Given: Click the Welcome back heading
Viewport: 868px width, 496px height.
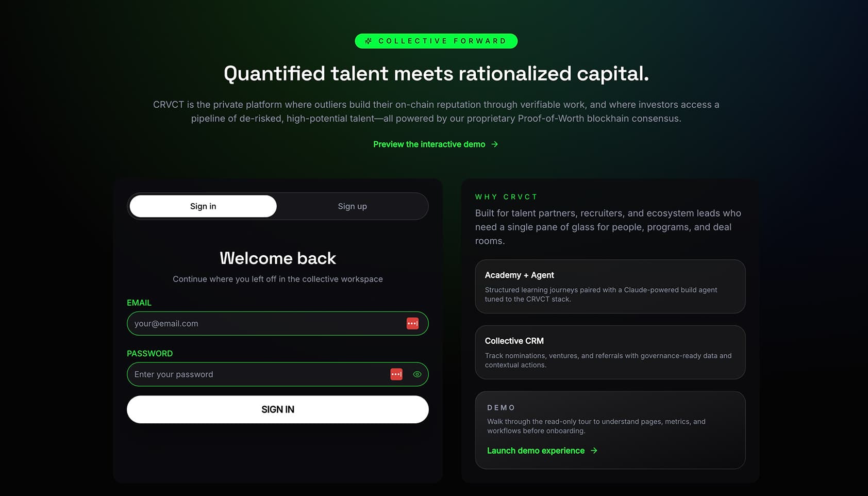Looking at the screenshot, I should [277, 258].
